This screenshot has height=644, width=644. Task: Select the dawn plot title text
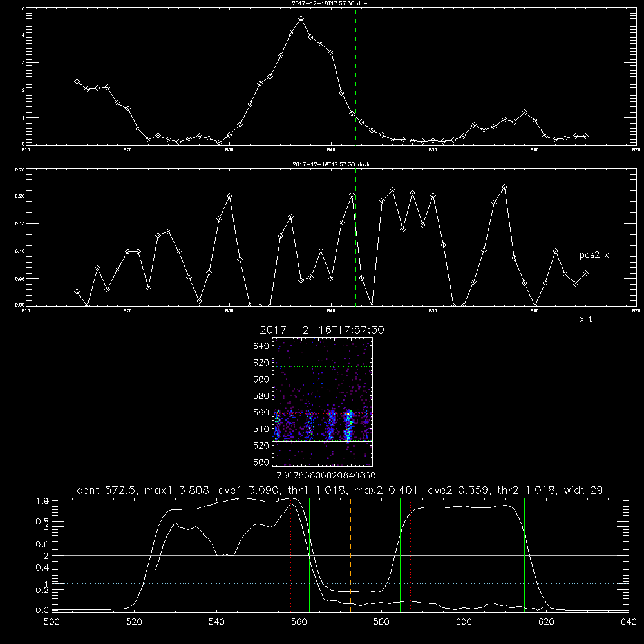(331, 3)
